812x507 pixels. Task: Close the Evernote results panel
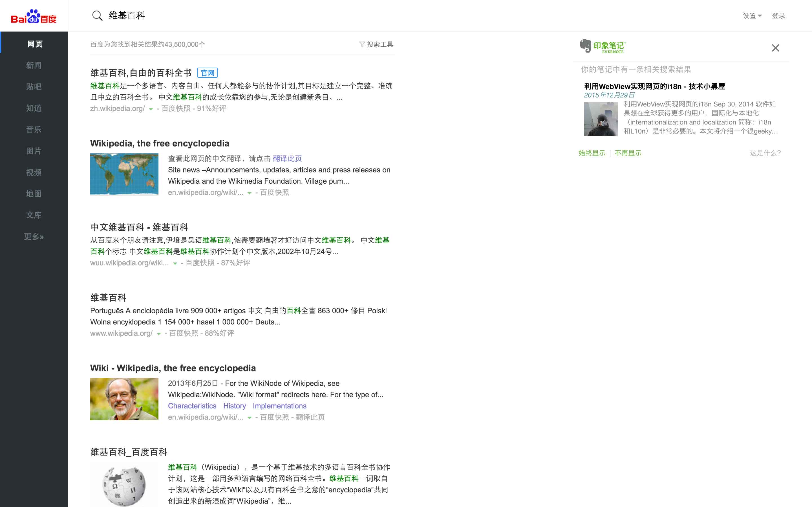pyautogui.click(x=775, y=48)
